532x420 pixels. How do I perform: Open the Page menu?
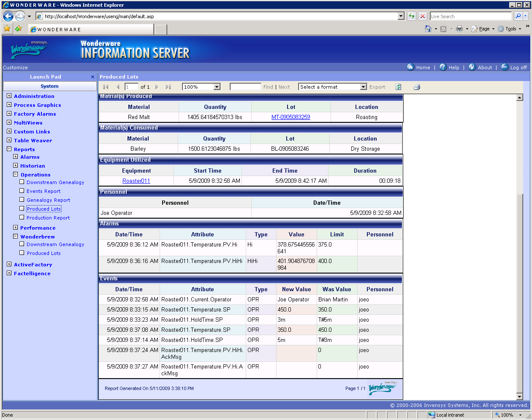pyautogui.click(x=483, y=29)
